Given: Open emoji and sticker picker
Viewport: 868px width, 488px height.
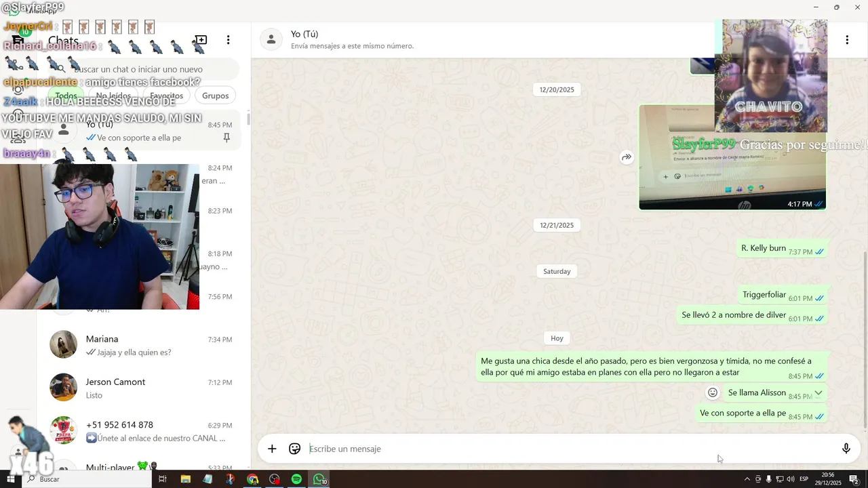Looking at the screenshot, I should [294, 449].
